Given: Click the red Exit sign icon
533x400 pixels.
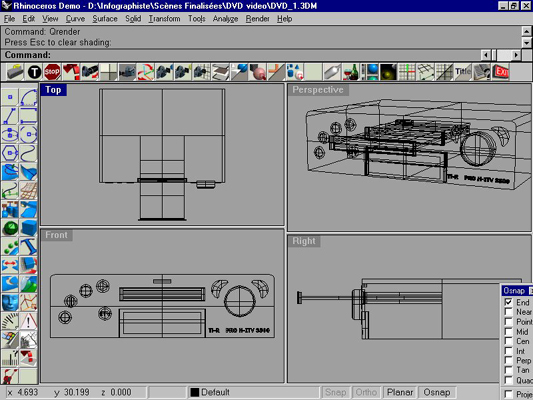Looking at the screenshot, I should pyautogui.click(x=501, y=72).
